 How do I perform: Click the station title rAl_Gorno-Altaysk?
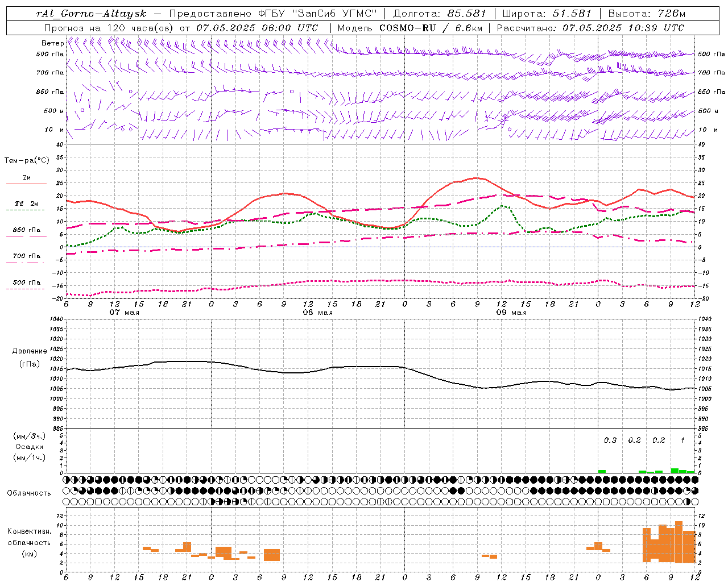click(x=91, y=14)
